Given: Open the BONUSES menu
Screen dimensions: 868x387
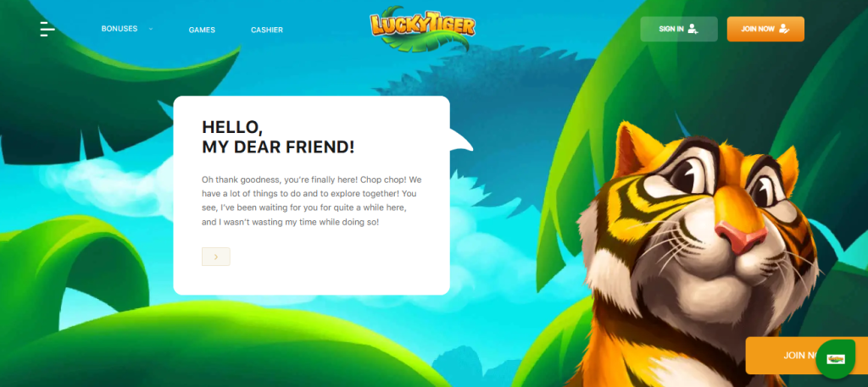Looking at the screenshot, I should [119, 29].
